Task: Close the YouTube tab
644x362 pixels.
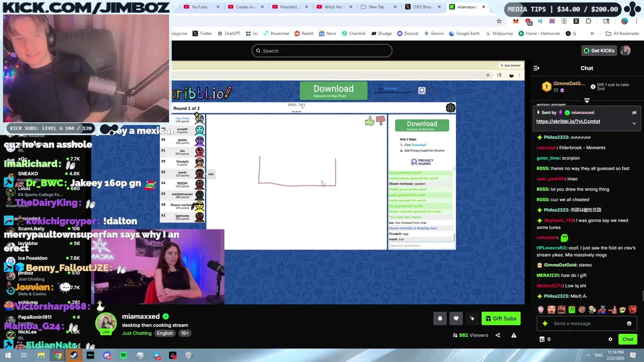Action: click(218, 7)
